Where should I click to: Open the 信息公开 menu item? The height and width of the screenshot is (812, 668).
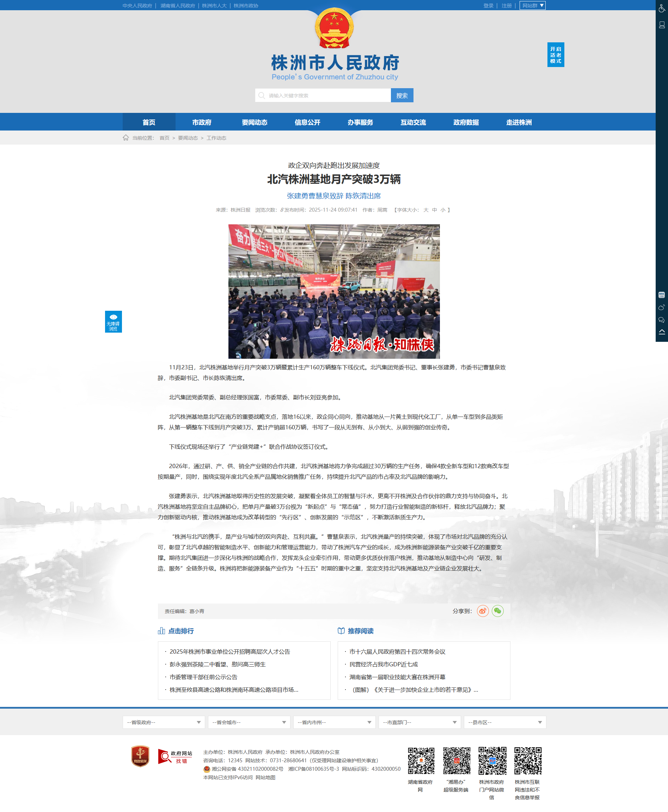point(307,122)
